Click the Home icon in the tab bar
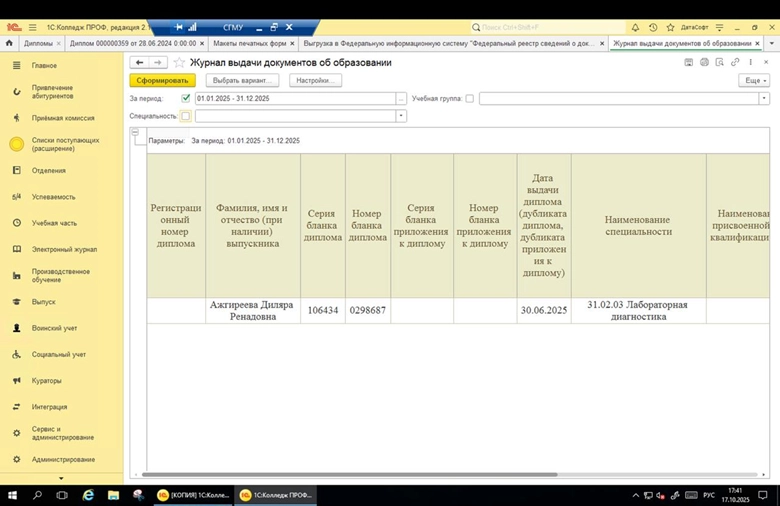Viewport: 780px width, 506px height. tap(10, 44)
